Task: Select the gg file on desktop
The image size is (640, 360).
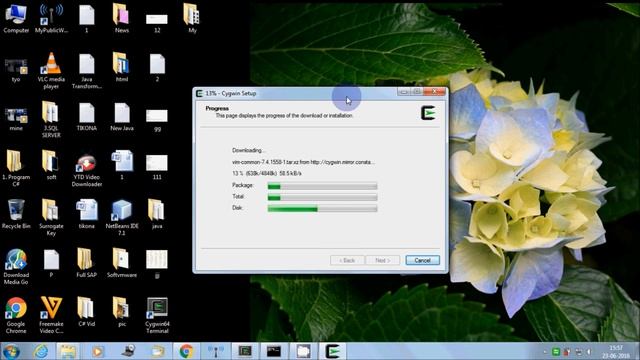Action: pyautogui.click(x=157, y=120)
